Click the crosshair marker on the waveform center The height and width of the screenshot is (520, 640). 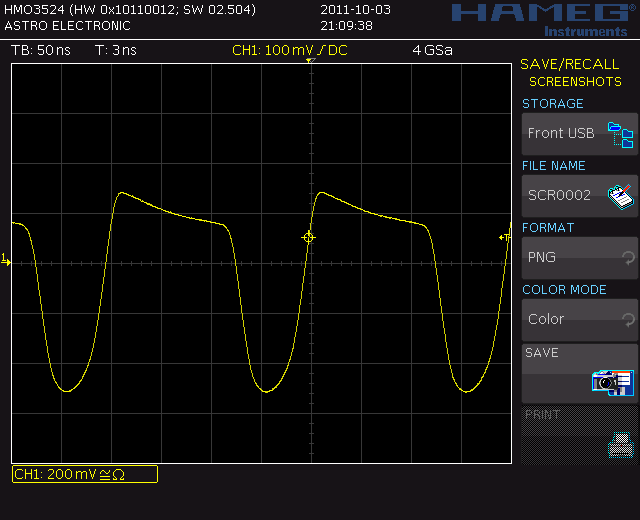[308, 237]
